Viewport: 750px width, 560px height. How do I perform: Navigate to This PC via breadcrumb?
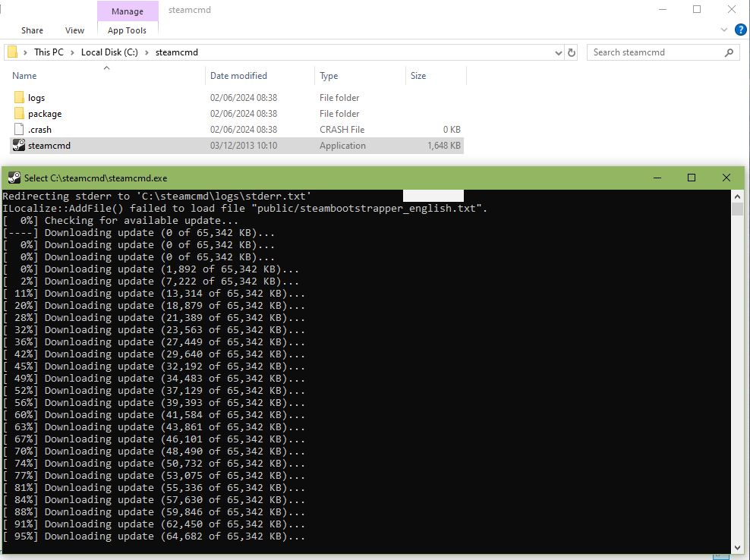pyautogui.click(x=48, y=52)
